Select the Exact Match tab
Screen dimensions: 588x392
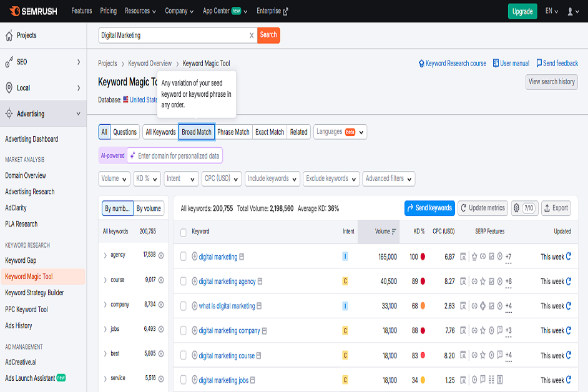coord(270,132)
